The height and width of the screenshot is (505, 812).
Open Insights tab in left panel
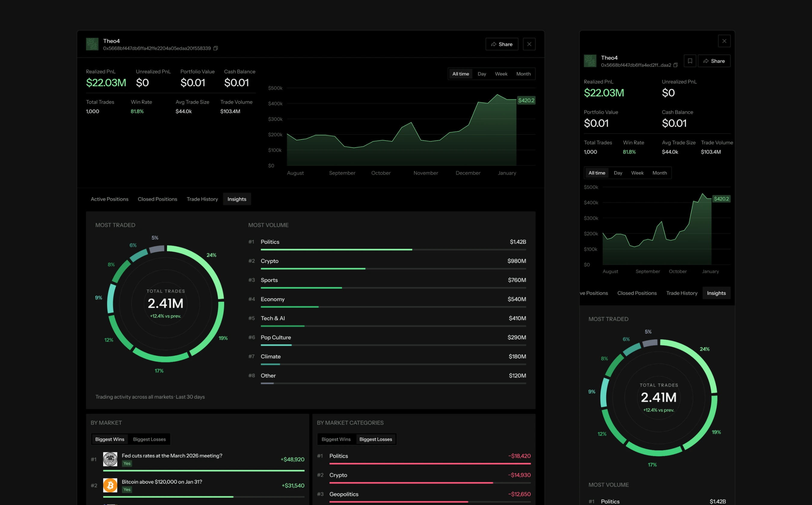[x=237, y=199]
